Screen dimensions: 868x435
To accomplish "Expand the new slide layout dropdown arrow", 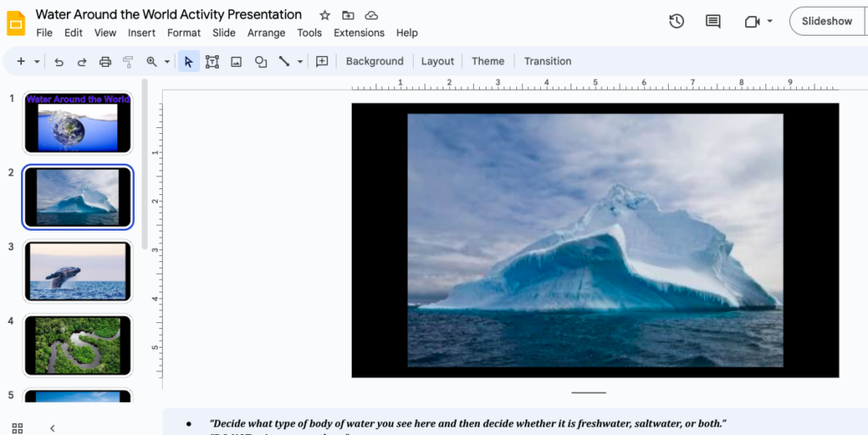I will pos(37,62).
